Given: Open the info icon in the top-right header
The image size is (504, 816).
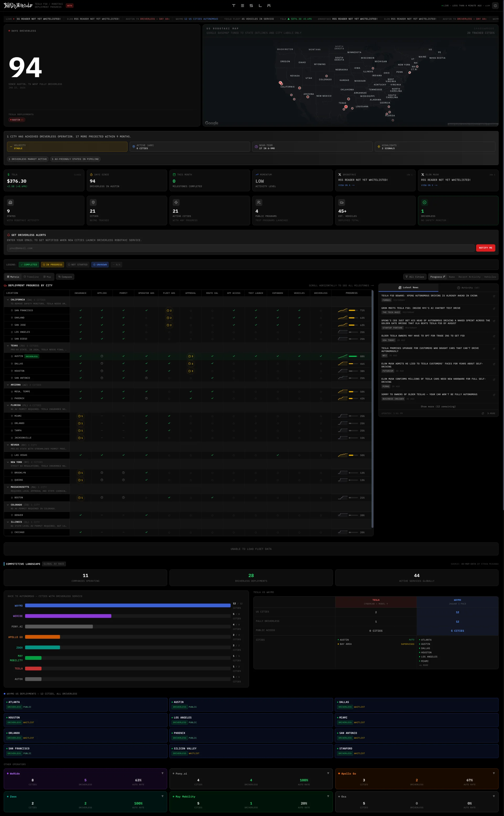Looking at the screenshot, I should (x=495, y=6).
